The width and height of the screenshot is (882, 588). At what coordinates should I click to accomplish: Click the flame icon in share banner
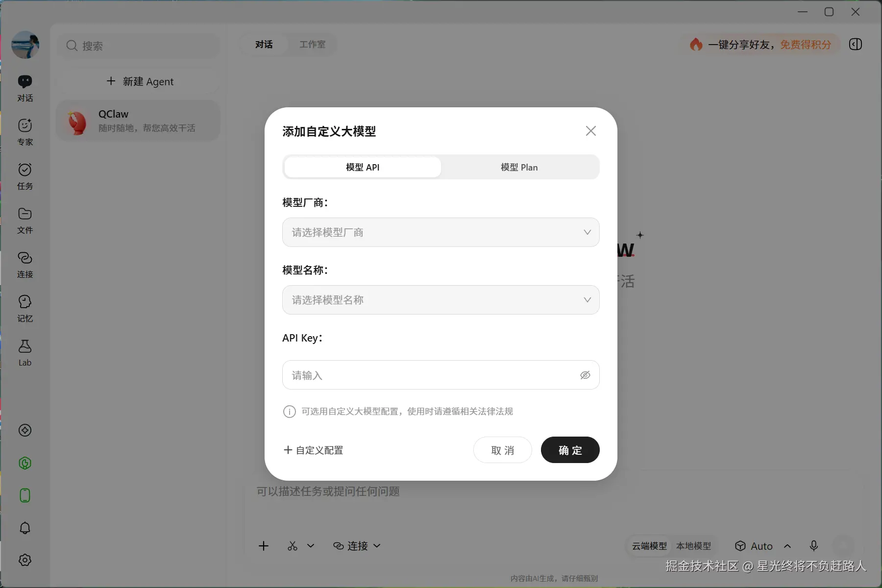point(696,45)
